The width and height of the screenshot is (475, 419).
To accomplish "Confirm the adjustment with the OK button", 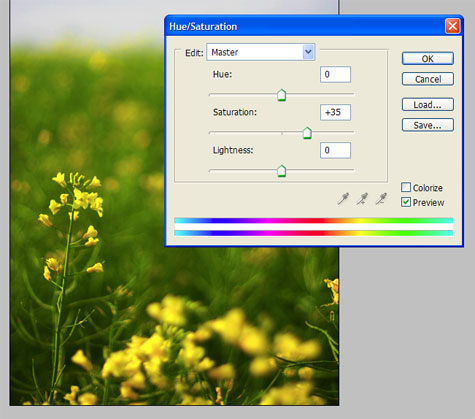I will [428, 59].
